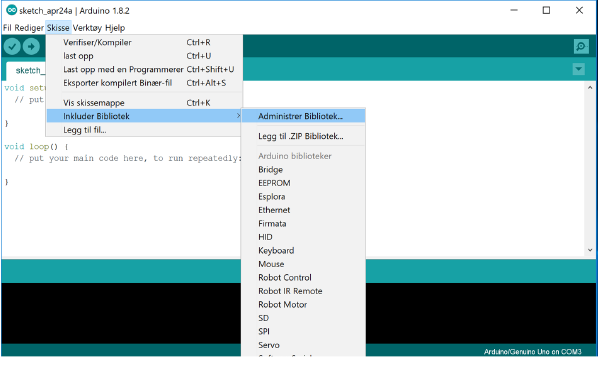Choose Vis skissemappe entry
The width and height of the screenshot is (600, 366).
(x=144, y=103)
